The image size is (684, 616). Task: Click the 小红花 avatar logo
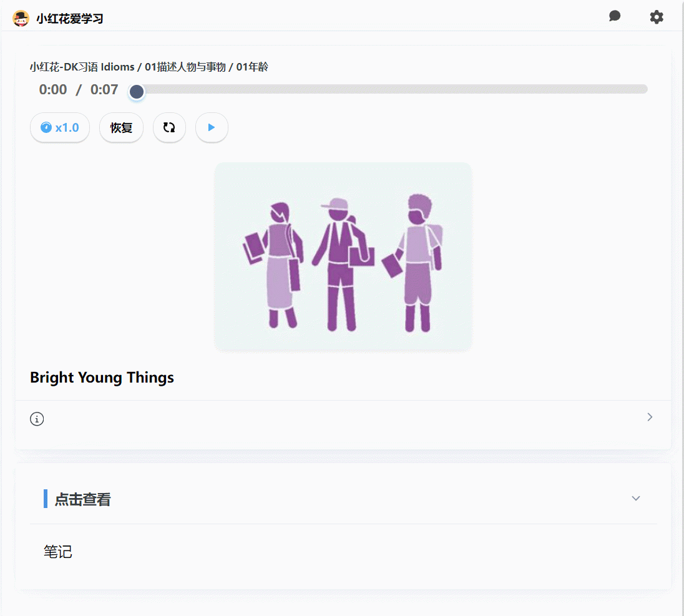21,18
